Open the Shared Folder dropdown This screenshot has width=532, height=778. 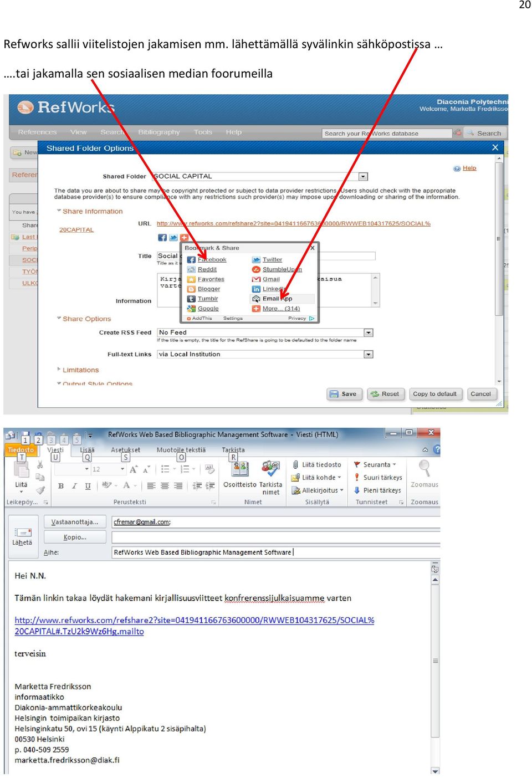tap(364, 177)
